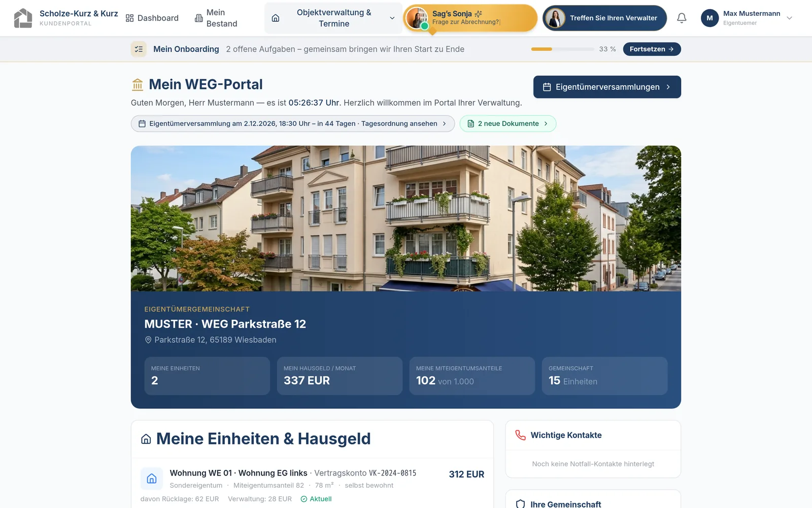Click the onboarding 33 % progress bar

click(x=562, y=49)
